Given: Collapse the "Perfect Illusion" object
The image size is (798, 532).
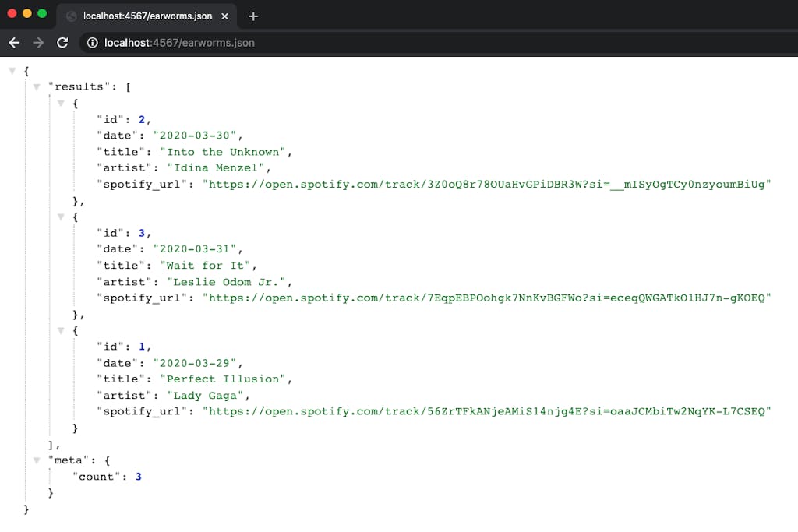Looking at the screenshot, I should coord(61,330).
